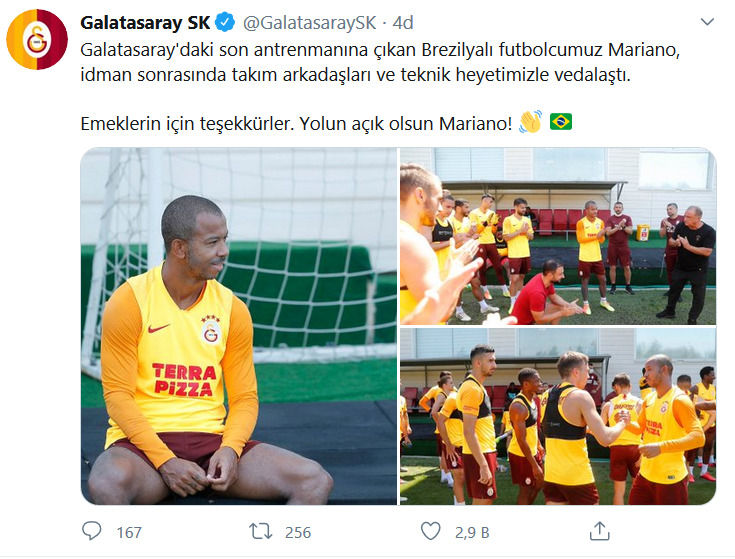Like the tweet with the heart icon

point(430,531)
